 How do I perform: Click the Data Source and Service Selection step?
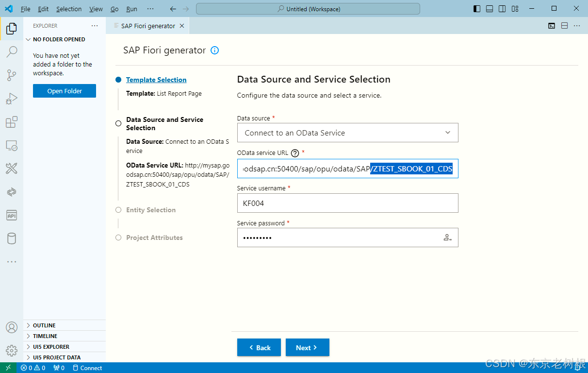pyautogui.click(x=164, y=123)
